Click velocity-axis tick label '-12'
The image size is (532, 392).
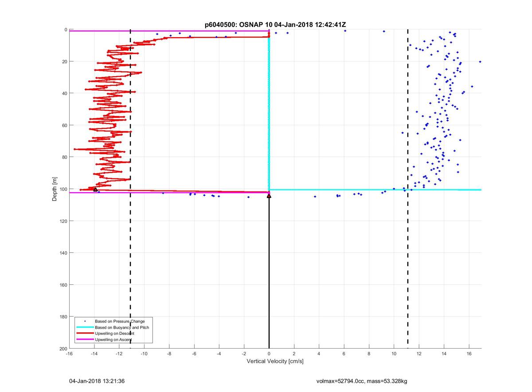tap(119, 354)
